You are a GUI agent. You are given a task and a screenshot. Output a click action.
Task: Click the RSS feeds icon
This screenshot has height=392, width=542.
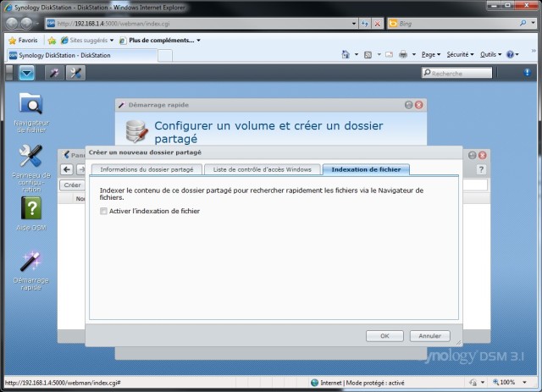[x=368, y=55]
